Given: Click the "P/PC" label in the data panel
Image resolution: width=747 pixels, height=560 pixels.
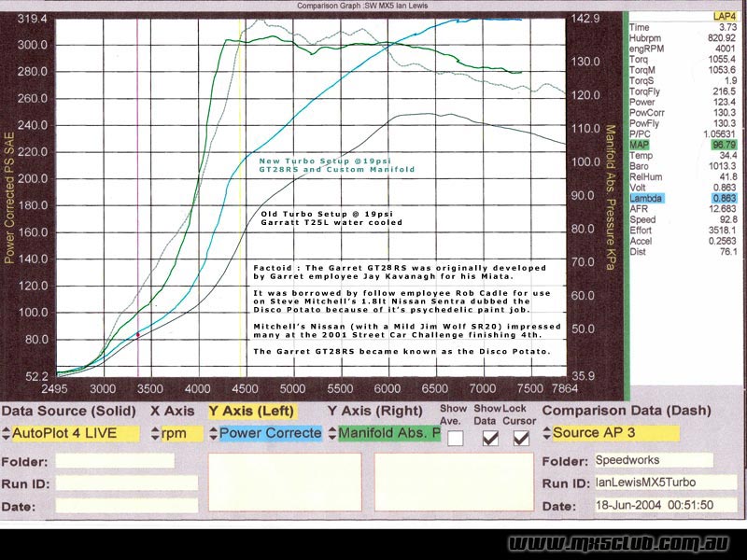Looking at the screenshot, I should [x=640, y=134].
